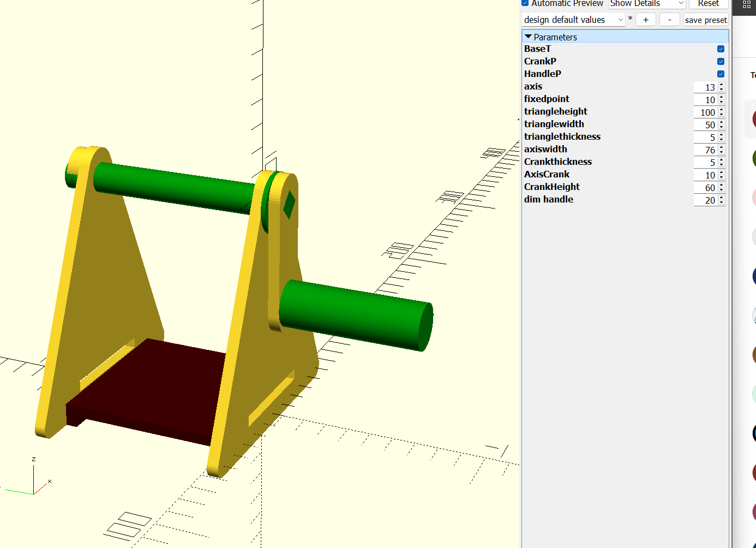This screenshot has width=756, height=548.
Task: Click the Crankthickness value field
Action: click(x=705, y=163)
